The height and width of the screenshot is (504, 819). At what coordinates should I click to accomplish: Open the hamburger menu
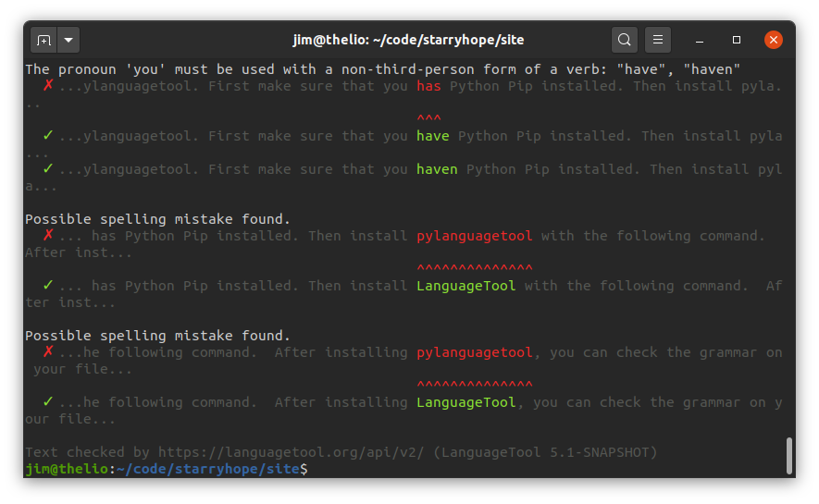coord(657,40)
